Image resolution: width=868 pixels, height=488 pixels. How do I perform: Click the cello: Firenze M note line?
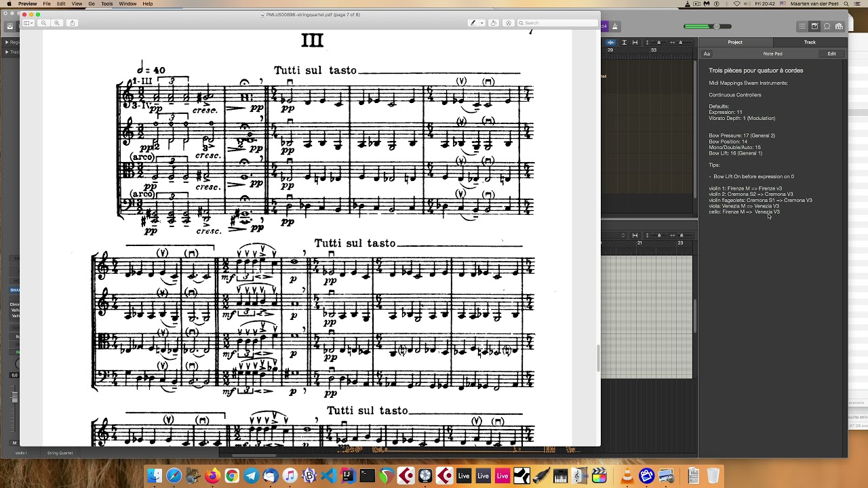(745, 212)
